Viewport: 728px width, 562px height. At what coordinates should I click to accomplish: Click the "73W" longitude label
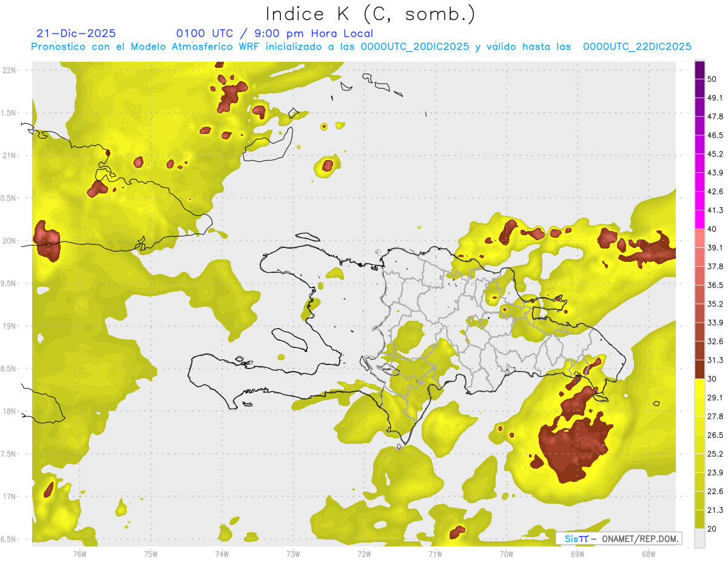point(293,554)
